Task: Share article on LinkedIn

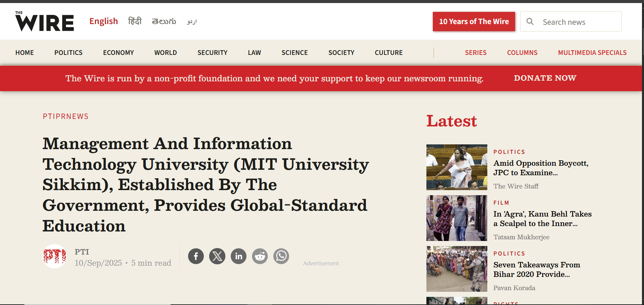Action: point(239,256)
